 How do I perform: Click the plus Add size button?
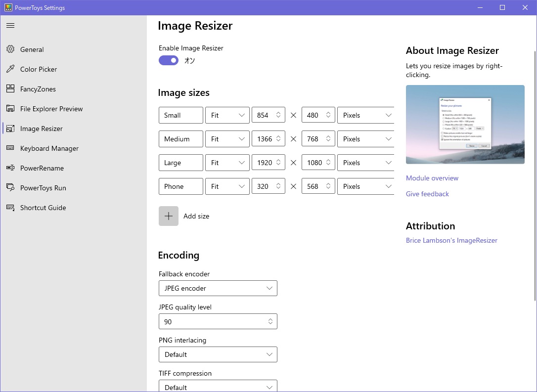coord(169,216)
